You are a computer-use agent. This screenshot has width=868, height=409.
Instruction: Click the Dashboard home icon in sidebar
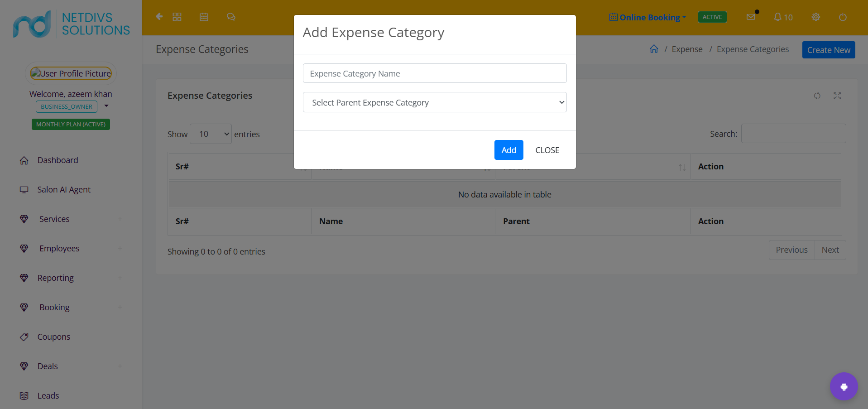click(24, 160)
